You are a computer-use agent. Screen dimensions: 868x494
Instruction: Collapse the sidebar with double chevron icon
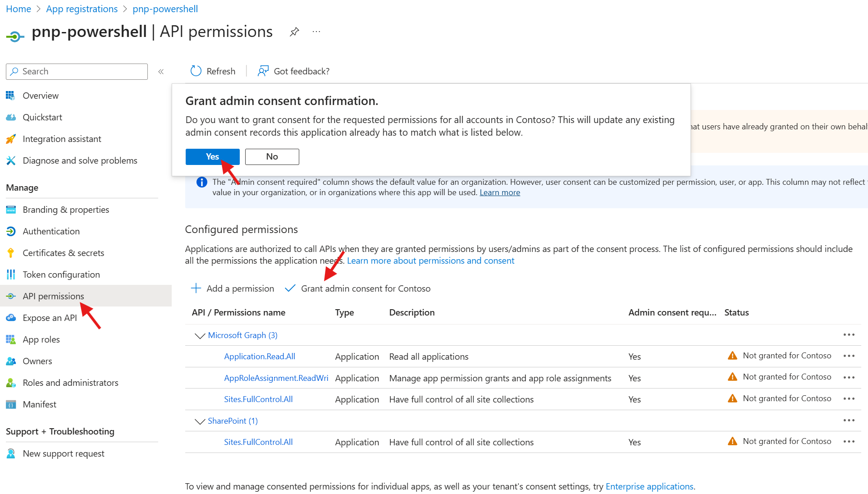point(161,72)
